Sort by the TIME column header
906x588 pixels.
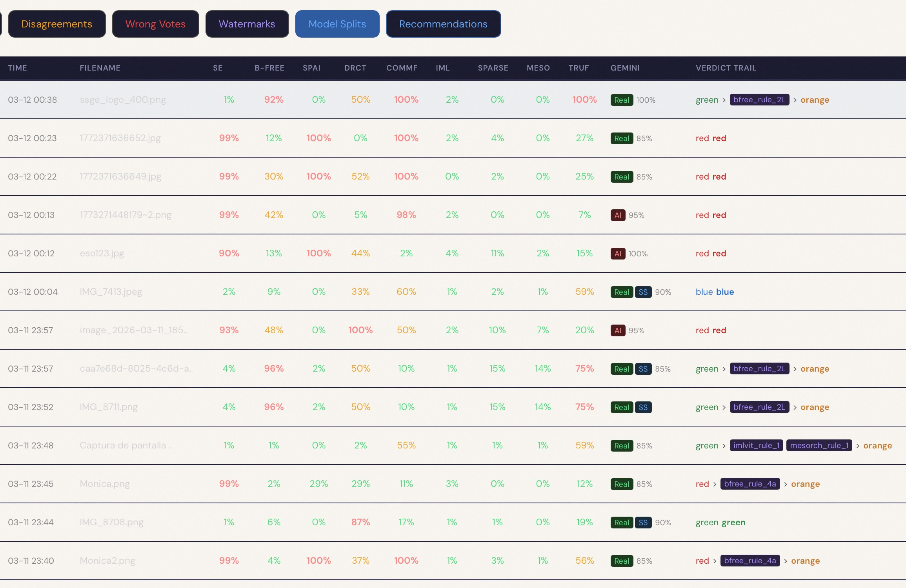click(17, 68)
